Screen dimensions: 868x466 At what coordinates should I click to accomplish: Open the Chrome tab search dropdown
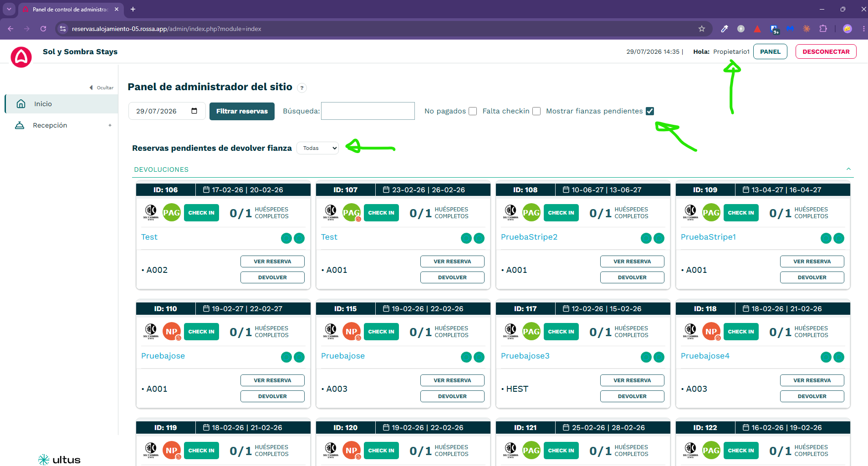click(x=9, y=9)
